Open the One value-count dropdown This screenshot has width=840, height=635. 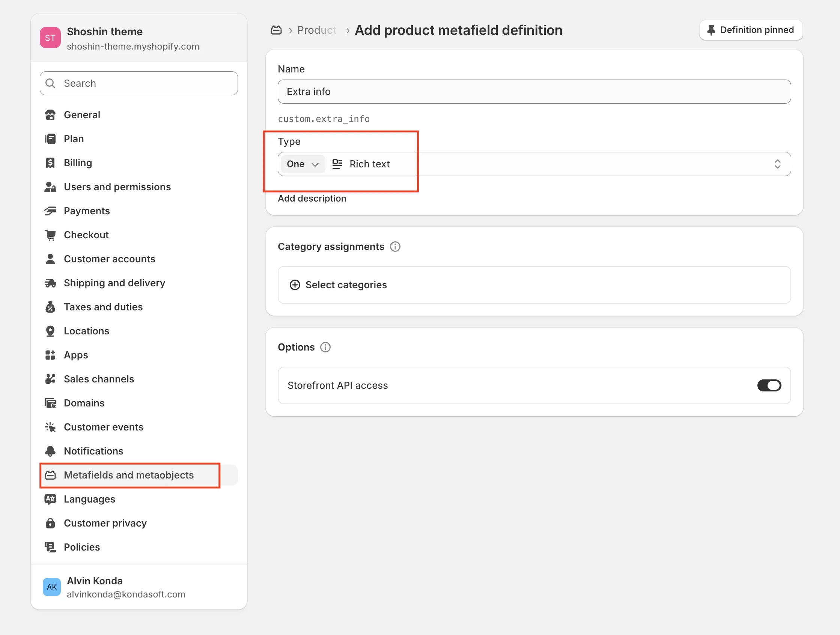(x=303, y=164)
